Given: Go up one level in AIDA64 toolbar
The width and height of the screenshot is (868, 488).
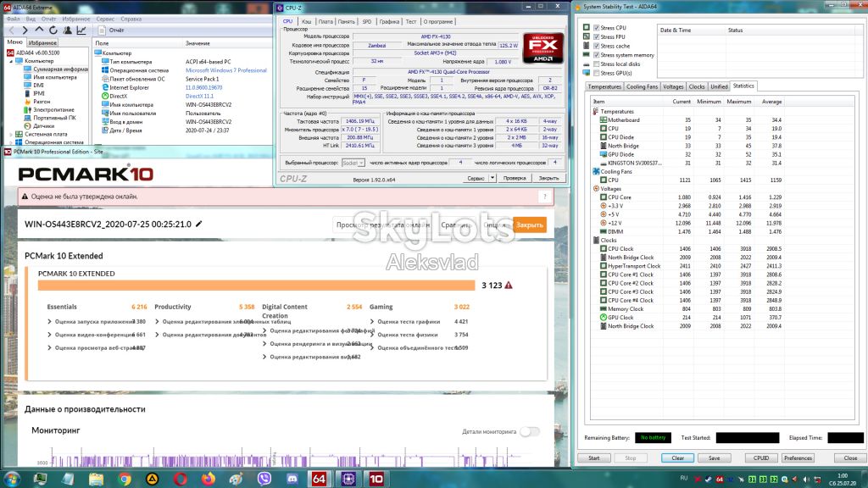Looking at the screenshot, I should pyautogui.click(x=39, y=30).
